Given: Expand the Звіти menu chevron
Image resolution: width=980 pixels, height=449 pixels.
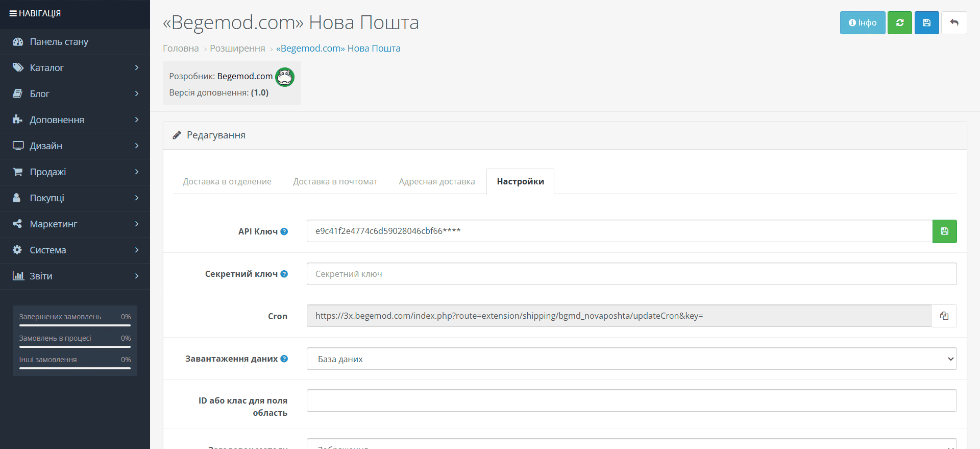Looking at the screenshot, I should 137,276.
